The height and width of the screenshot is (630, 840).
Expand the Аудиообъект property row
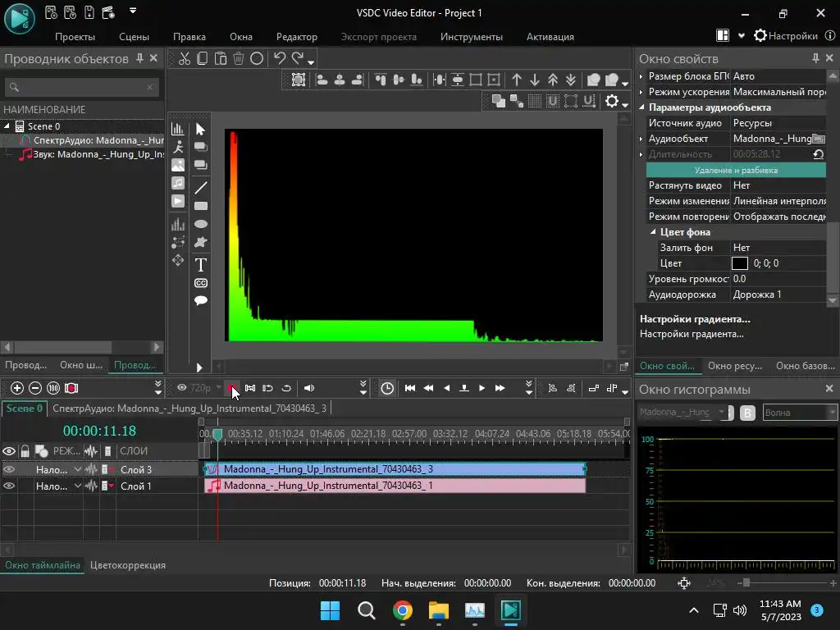tap(641, 139)
